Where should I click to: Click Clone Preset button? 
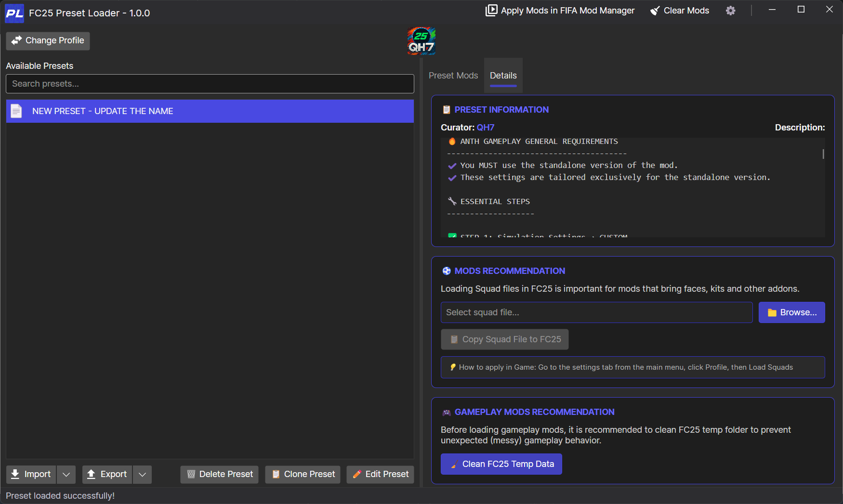pyautogui.click(x=303, y=474)
